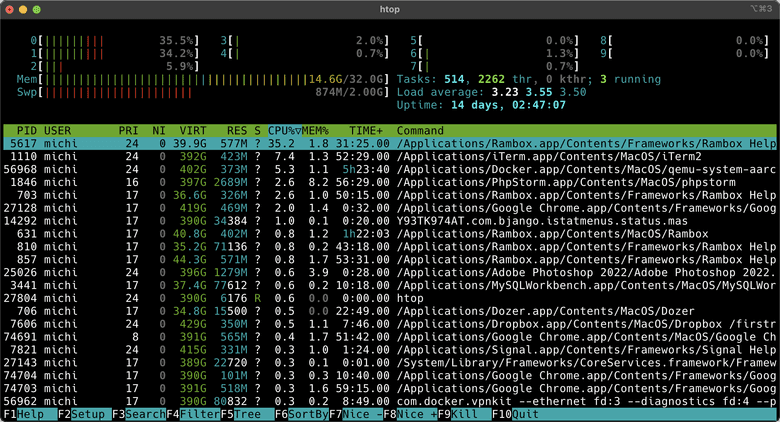This screenshot has width=780, height=422.
Task: Click the Tasks count 514
Action: 454,79
